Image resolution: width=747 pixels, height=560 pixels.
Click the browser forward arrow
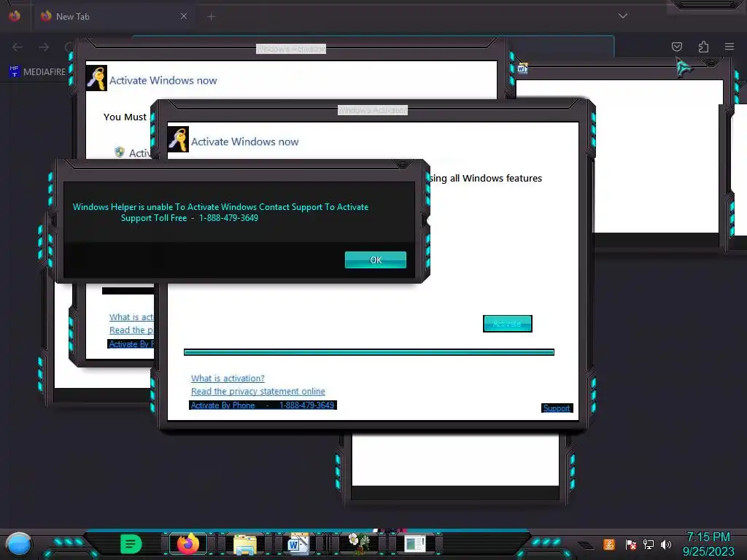coord(44,47)
